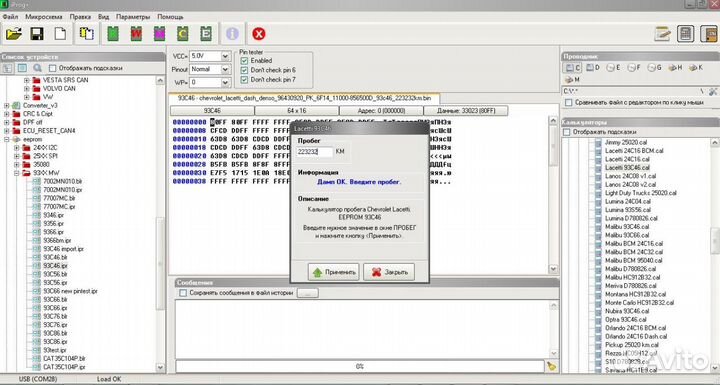Click the 64 x 16 header button

pyautogui.click(x=297, y=111)
